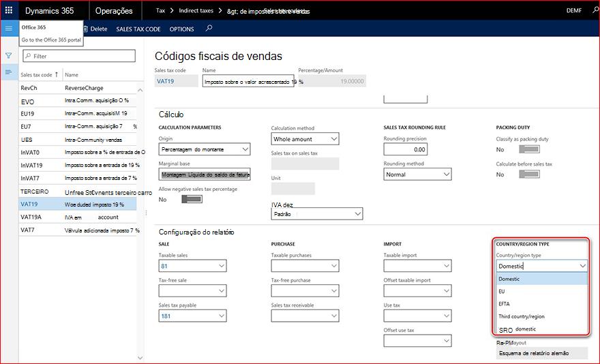Open the app launcher waffle icon
The width and height of the screenshot is (600, 364).
click(9, 10)
